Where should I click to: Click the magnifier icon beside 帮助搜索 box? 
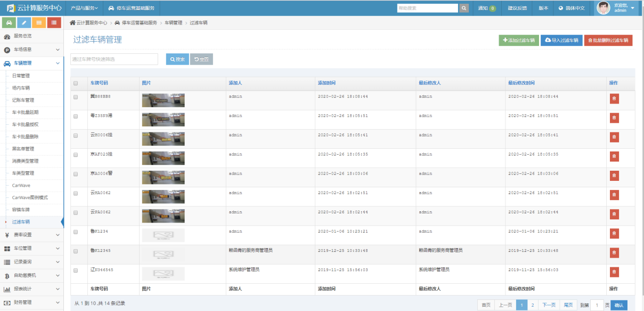464,8
